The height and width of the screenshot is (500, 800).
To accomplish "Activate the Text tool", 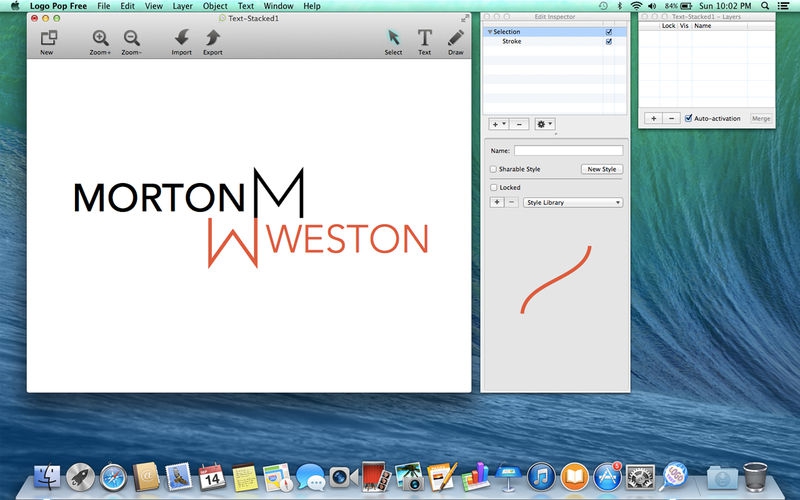I will (424, 38).
